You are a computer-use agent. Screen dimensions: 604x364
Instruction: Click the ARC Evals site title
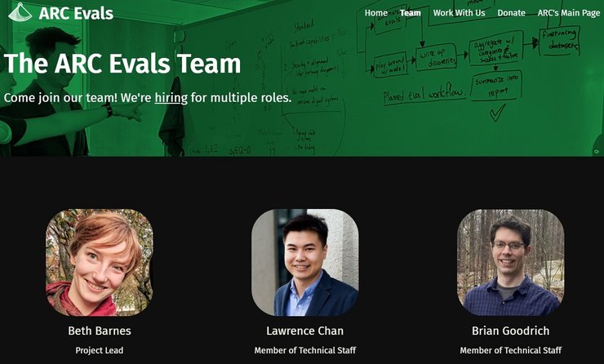click(76, 14)
